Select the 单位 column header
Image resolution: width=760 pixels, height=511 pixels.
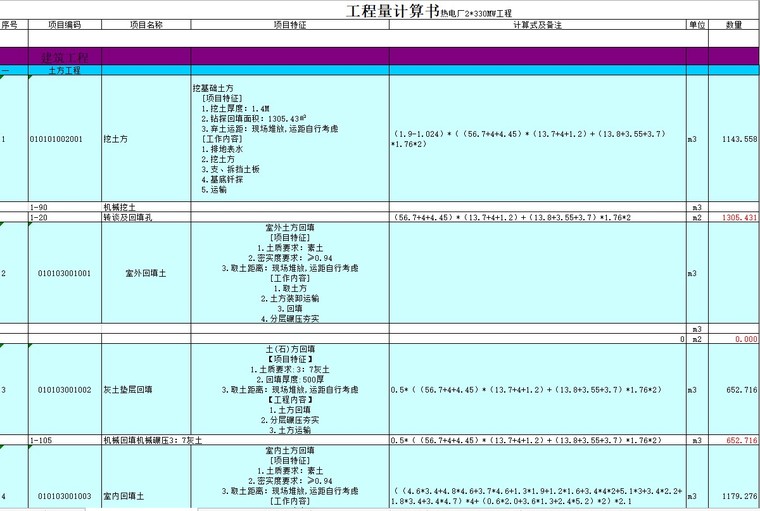click(x=697, y=25)
